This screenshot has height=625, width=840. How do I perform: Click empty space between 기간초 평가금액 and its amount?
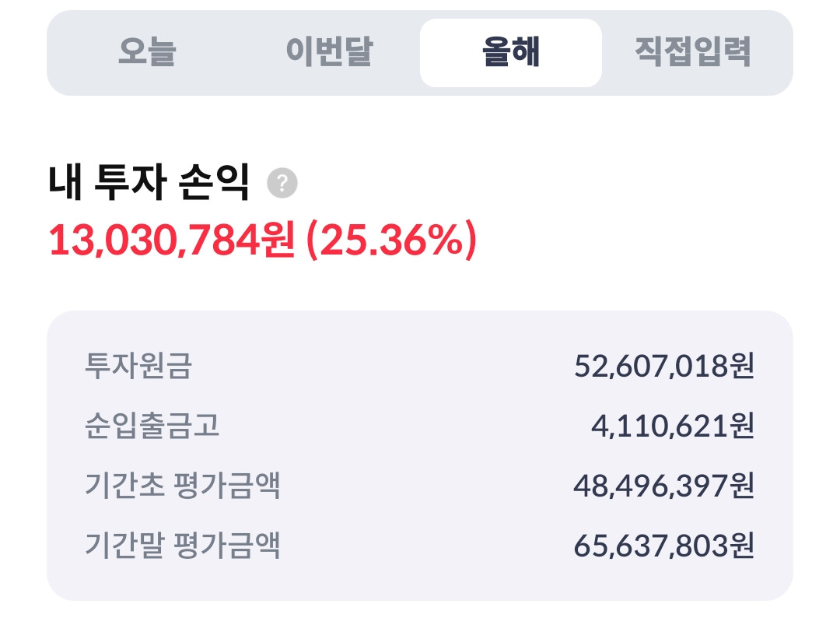click(x=428, y=486)
